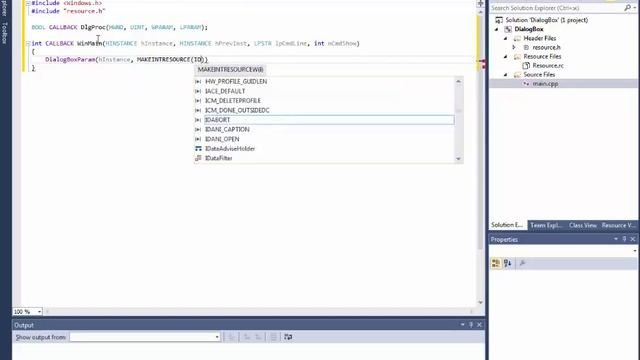640x360 pixels.
Task: Collapse the #include region outline
Action: tap(28, 3)
